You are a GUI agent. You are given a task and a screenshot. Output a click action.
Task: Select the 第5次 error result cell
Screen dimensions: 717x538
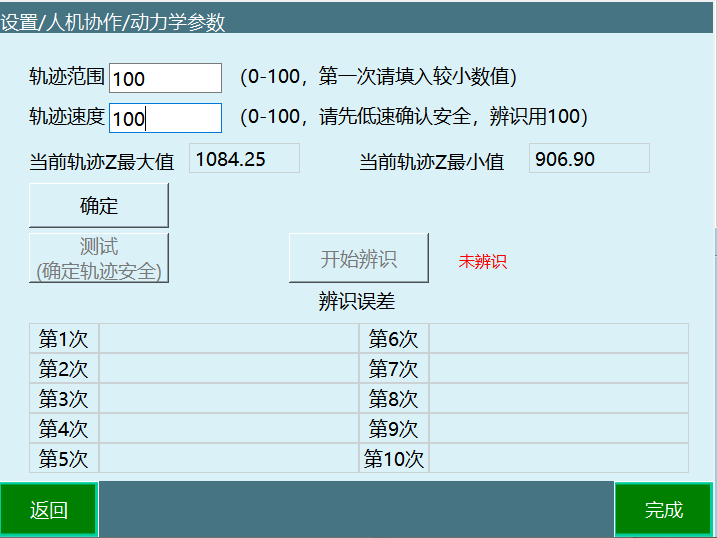[228, 458]
